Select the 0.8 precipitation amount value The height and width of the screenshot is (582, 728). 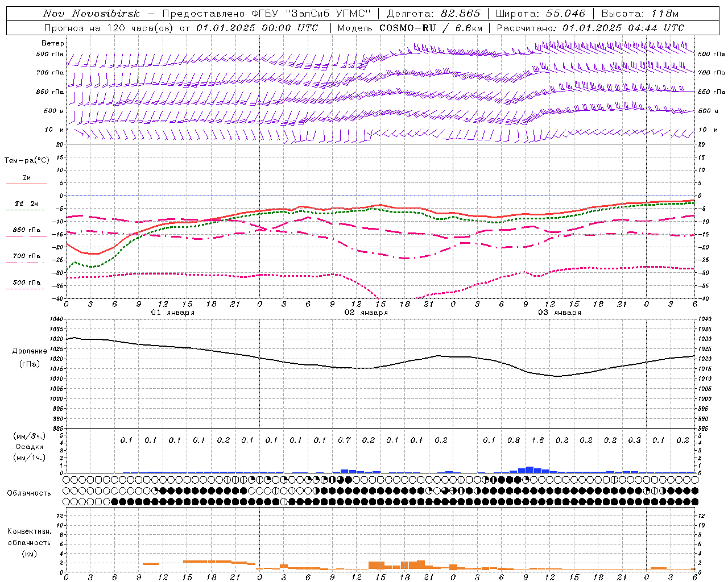click(514, 440)
